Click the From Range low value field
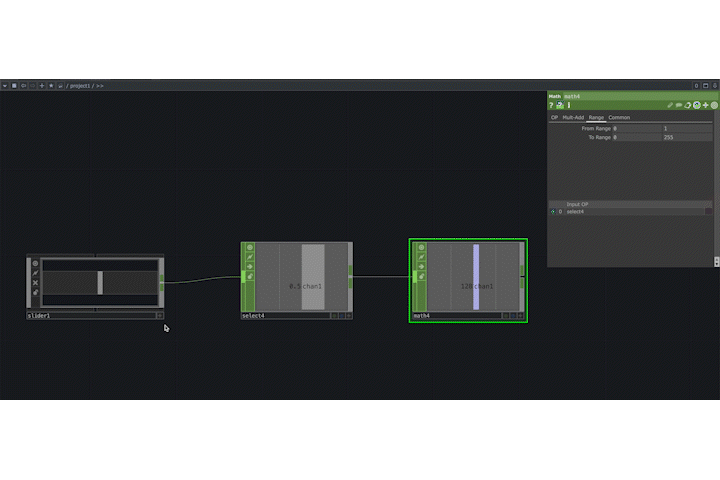Viewport: 720px width, 480px height. [x=637, y=129]
